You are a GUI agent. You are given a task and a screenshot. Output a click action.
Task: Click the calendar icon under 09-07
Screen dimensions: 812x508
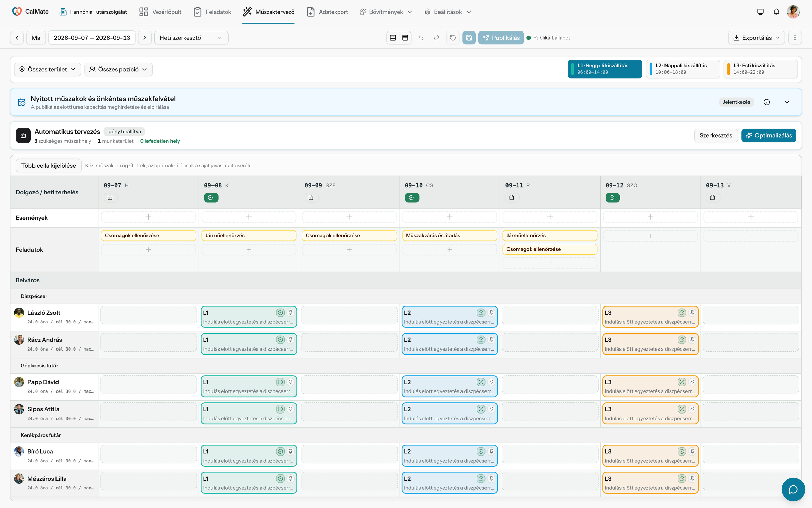(110, 198)
